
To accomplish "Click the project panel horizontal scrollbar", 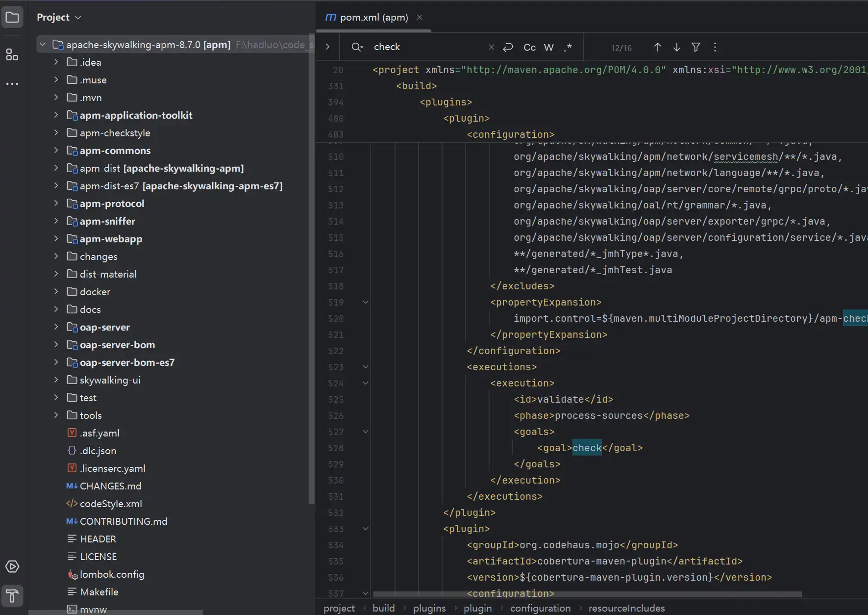I will (116, 612).
